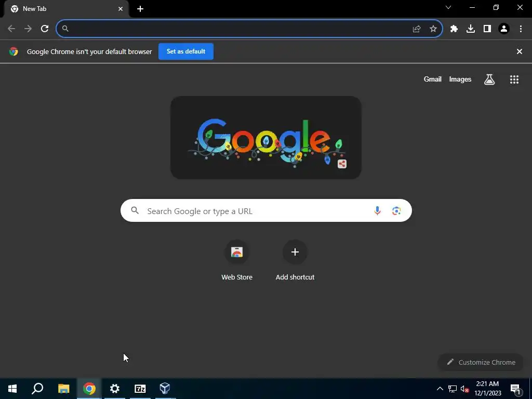
Task: Toggle the side panel icon
Action: click(x=487, y=29)
